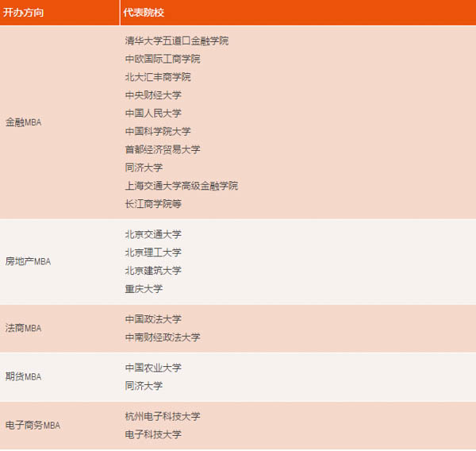476x451 pixels.
Task: Open 清华大学五道口金融学院 entry
Action: (x=182, y=40)
